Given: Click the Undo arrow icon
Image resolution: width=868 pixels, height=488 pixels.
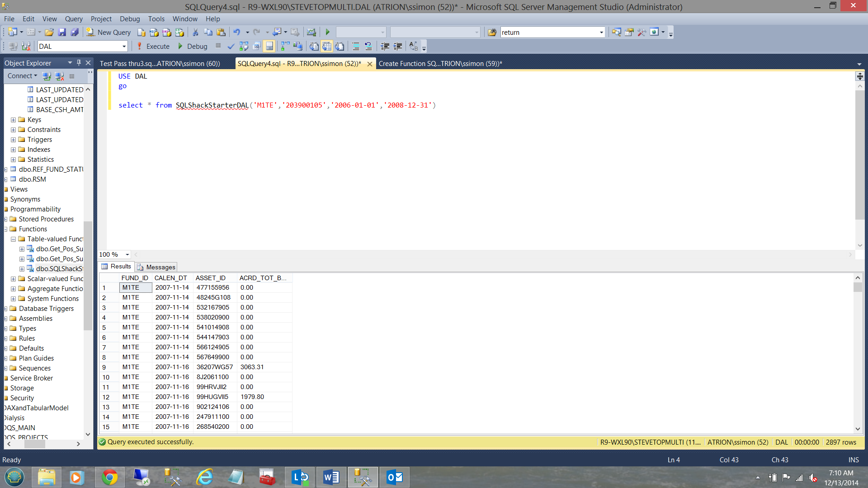Looking at the screenshot, I should click(x=236, y=32).
